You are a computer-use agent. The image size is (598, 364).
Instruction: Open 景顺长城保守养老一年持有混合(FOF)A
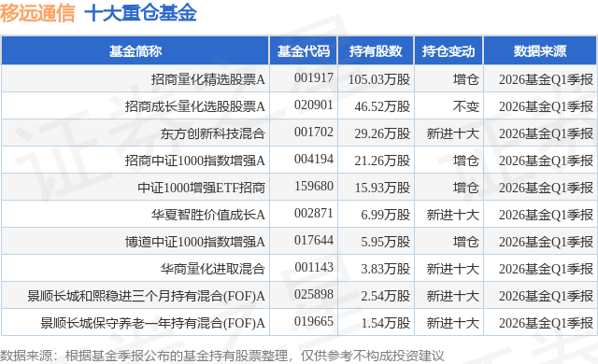pyautogui.click(x=152, y=323)
